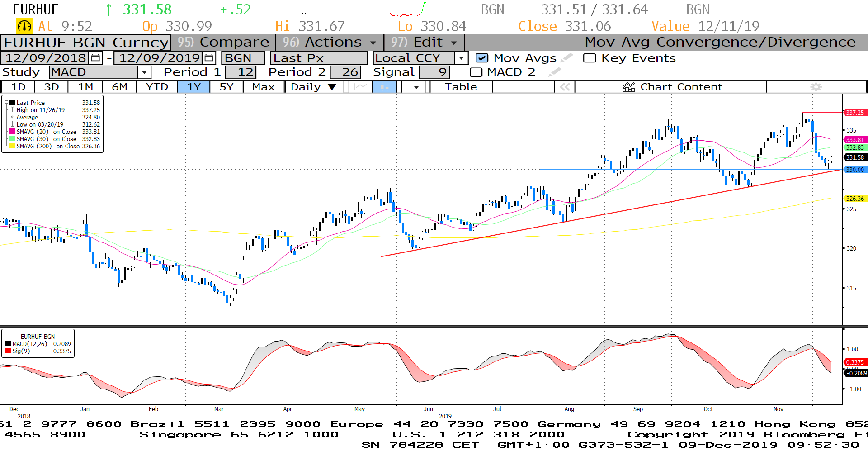Click the 95) Compare button
The image size is (868, 470).
point(223,42)
